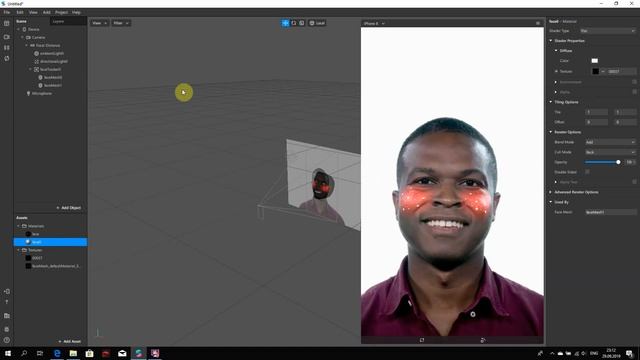Click the simulator camera switch icon at bottom right

(x=483, y=340)
